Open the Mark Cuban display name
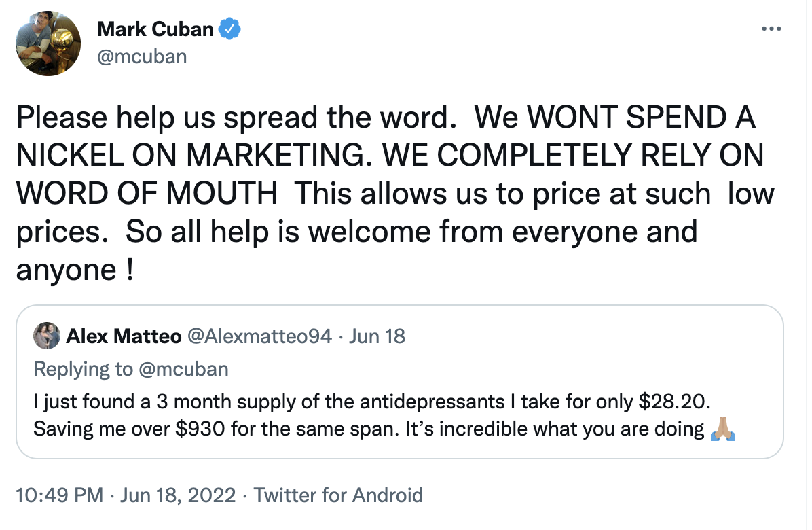This screenshot has height=530, width=812. click(155, 29)
